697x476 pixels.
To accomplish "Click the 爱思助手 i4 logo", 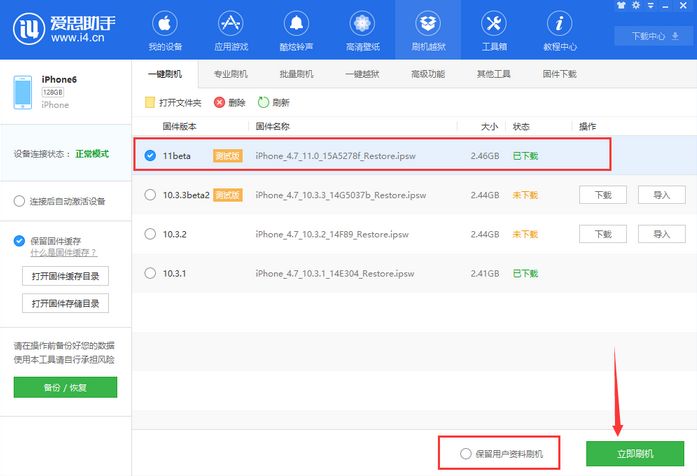I will click(64, 29).
